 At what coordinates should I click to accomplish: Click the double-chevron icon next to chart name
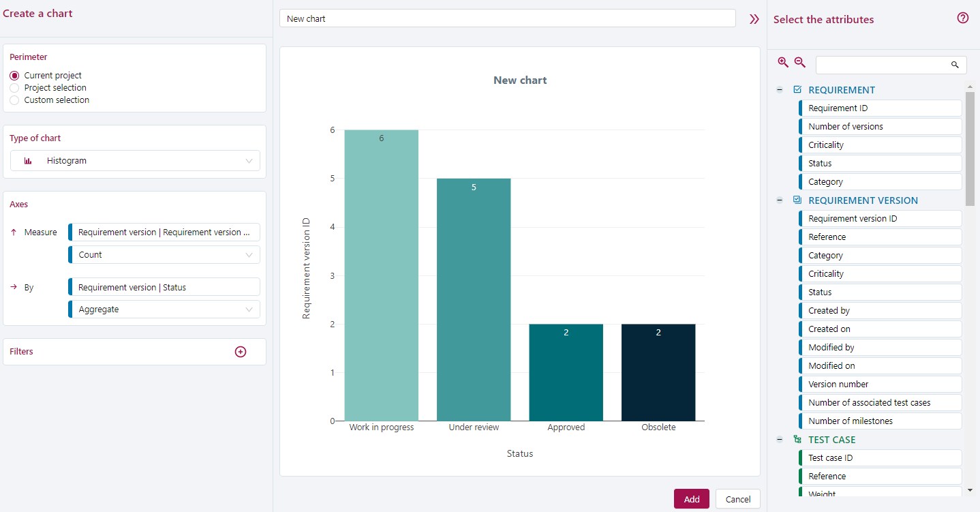pos(754,18)
